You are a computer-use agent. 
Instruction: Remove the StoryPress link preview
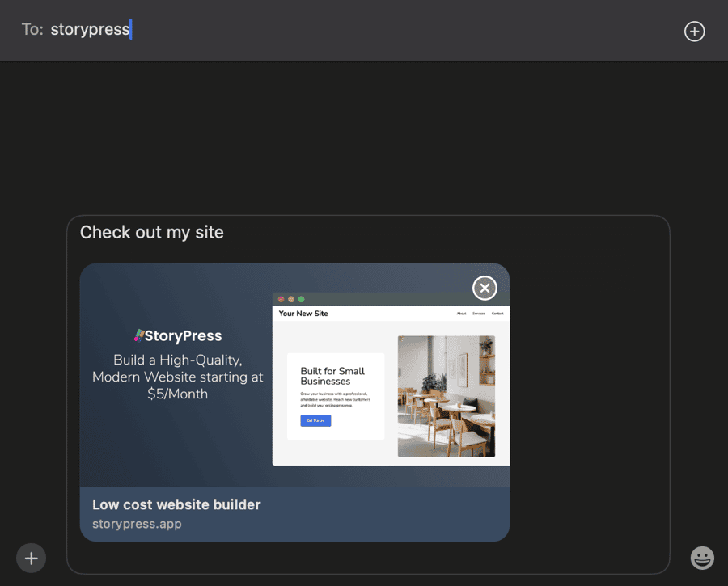coord(484,288)
